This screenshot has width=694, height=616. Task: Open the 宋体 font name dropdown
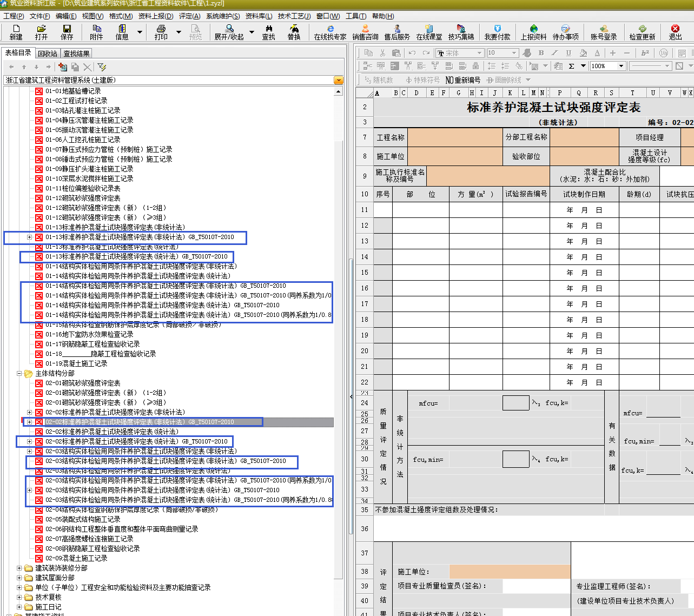point(479,53)
